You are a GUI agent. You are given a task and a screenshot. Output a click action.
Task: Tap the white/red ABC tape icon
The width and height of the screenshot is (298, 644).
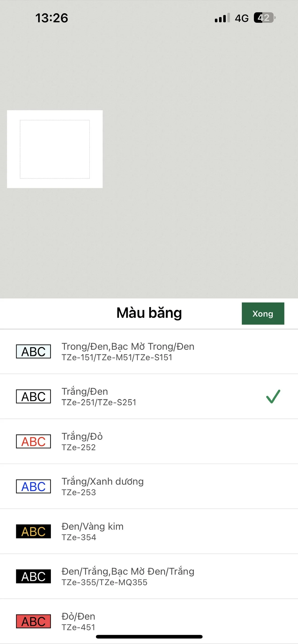click(34, 441)
